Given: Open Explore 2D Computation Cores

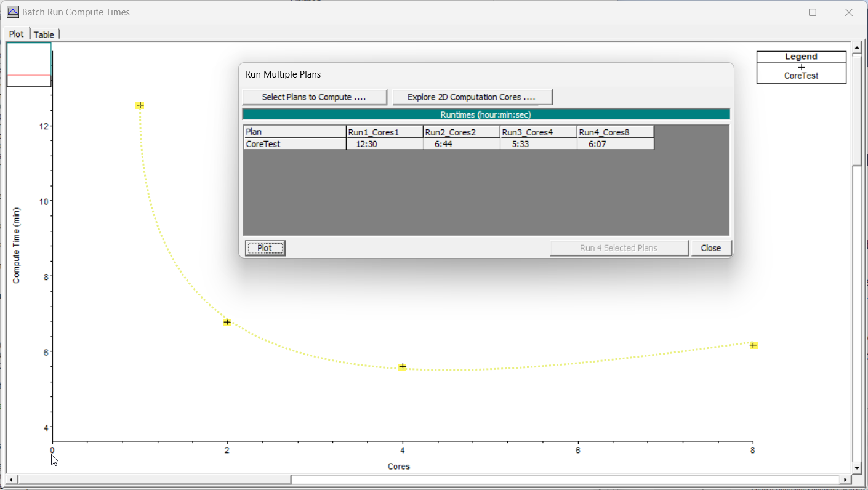Looking at the screenshot, I should (x=472, y=97).
